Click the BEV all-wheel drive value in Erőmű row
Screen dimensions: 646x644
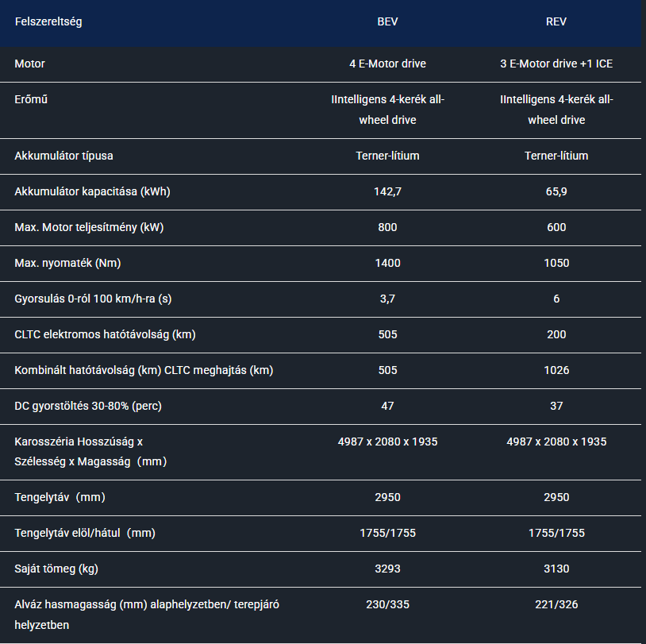[388, 110]
